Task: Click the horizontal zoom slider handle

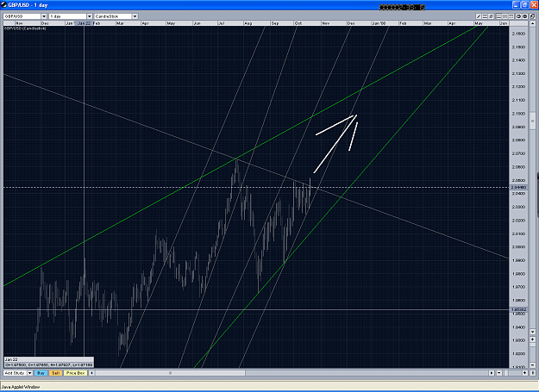Action: tap(506, 373)
